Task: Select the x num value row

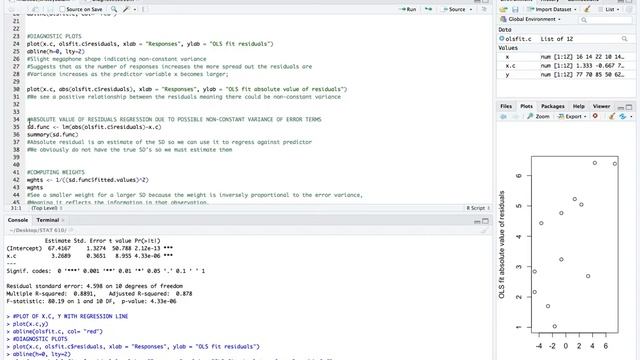Action: coord(565,57)
